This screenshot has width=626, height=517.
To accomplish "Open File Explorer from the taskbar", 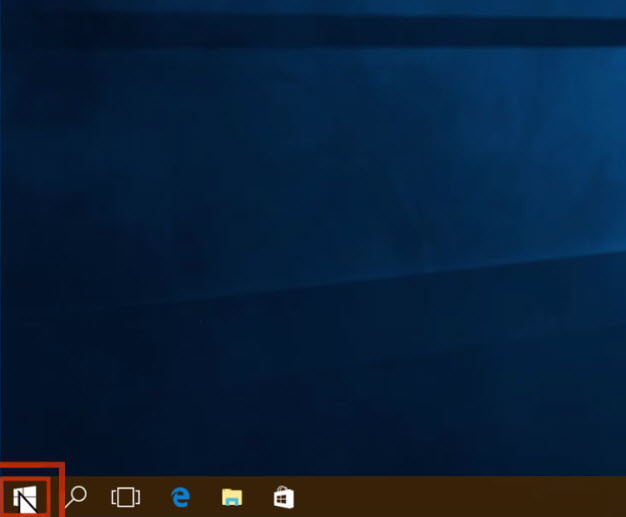I will pyautogui.click(x=232, y=497).
